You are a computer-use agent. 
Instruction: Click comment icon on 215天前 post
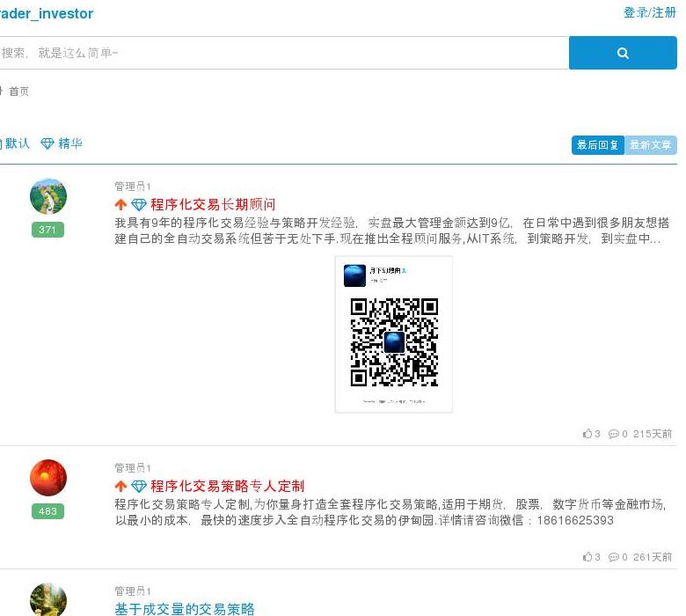point(614,434)
